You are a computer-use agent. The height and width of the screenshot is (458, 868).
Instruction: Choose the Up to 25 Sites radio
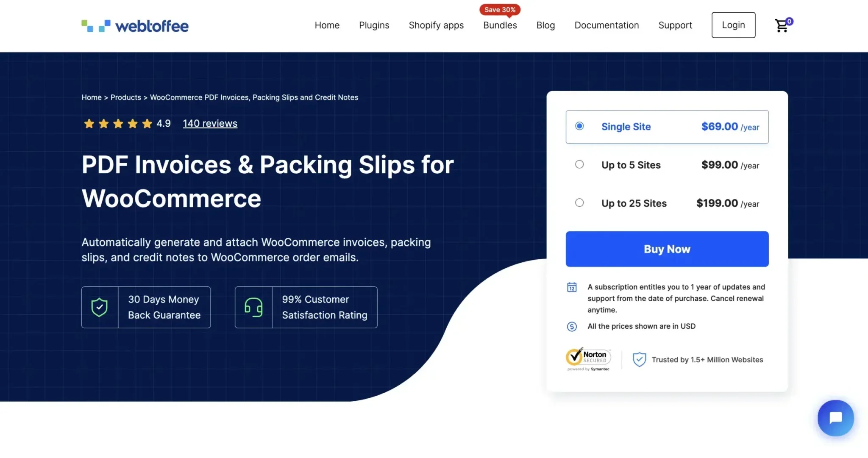(579, 203)
